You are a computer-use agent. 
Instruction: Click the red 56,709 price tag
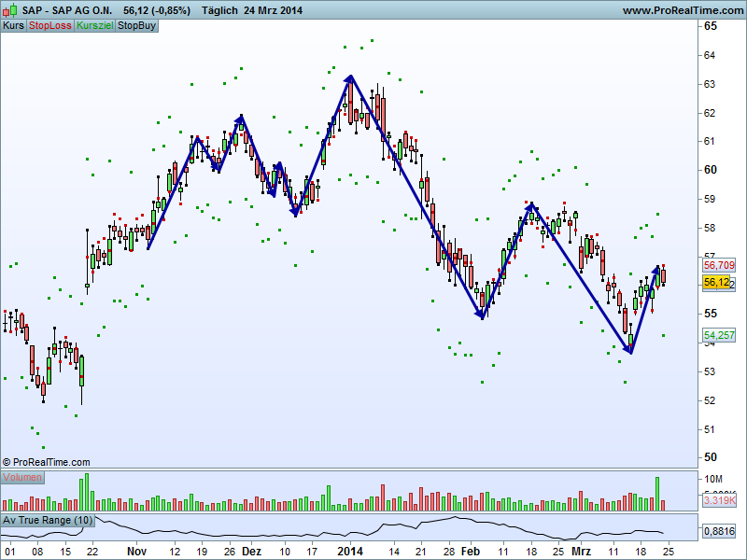(x=719, y=265)
